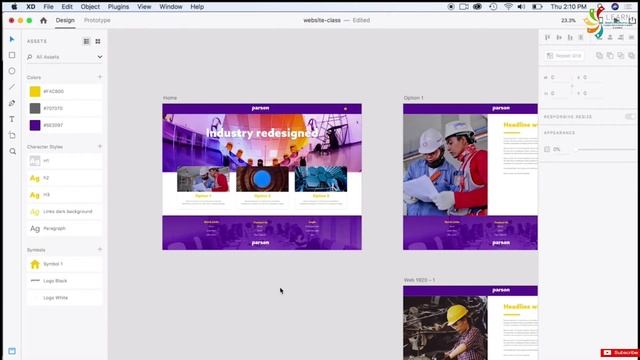Open the Edit menu
The width and height of the screenshot is (640, 360).
click(x=67, y=7)
